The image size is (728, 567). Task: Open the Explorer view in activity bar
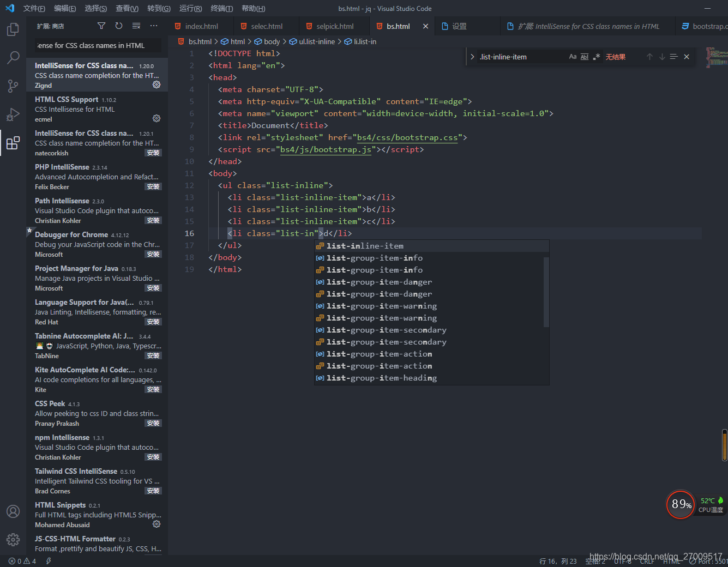click(13, 29)
